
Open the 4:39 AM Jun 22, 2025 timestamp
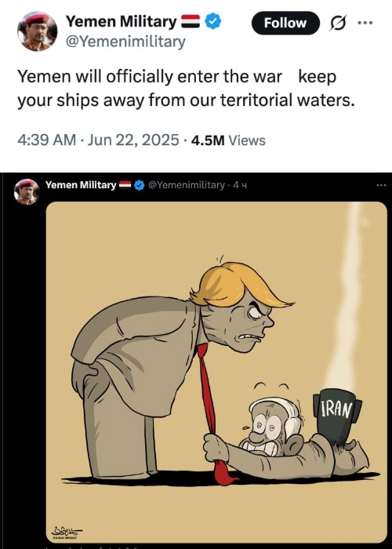(98, 140)
